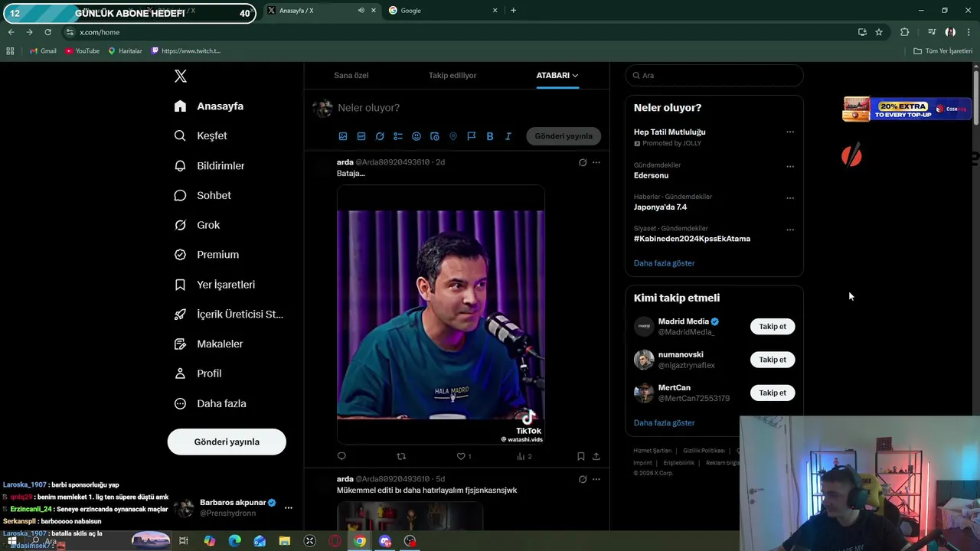Play the TikTok video in arda's post
This screenshot has height=551, width=980.
point(441,315)
